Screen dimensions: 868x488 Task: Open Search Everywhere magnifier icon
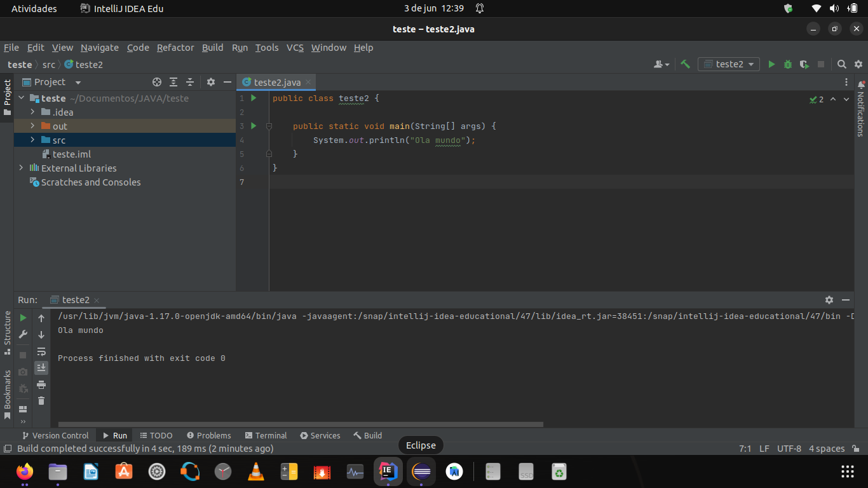842,64
